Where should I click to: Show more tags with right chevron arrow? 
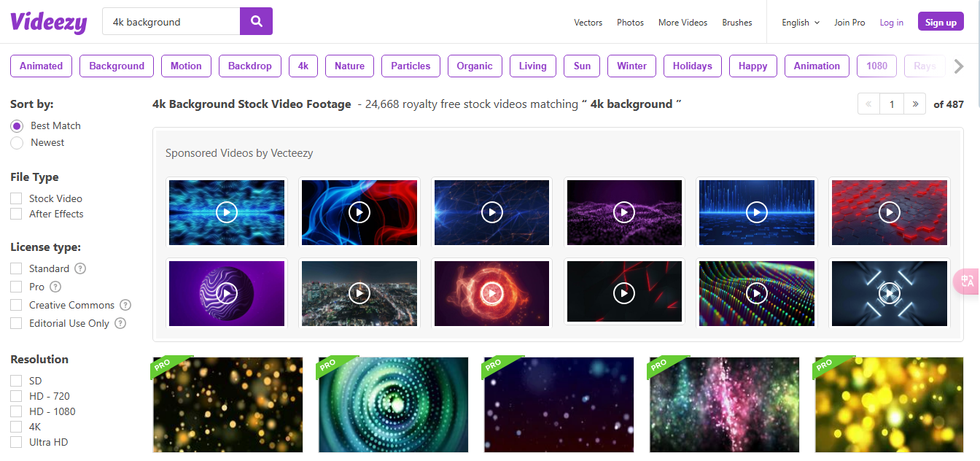(x=959, y=66)
